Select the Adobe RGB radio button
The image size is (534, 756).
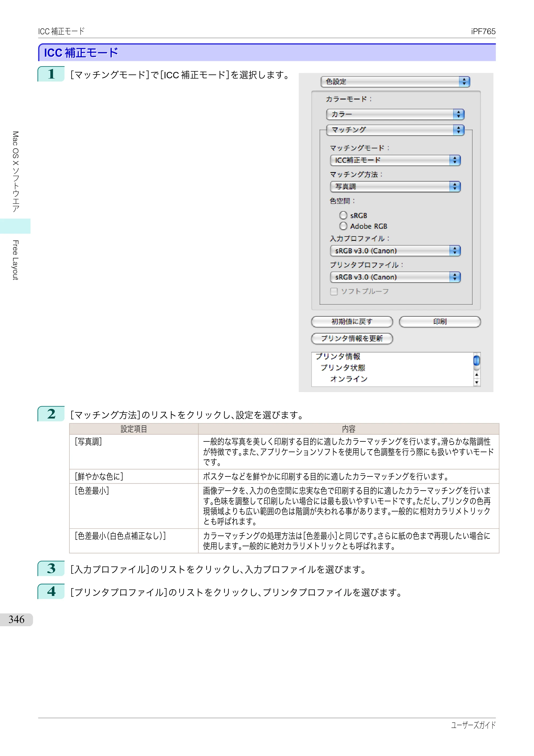tap(343, 226)
